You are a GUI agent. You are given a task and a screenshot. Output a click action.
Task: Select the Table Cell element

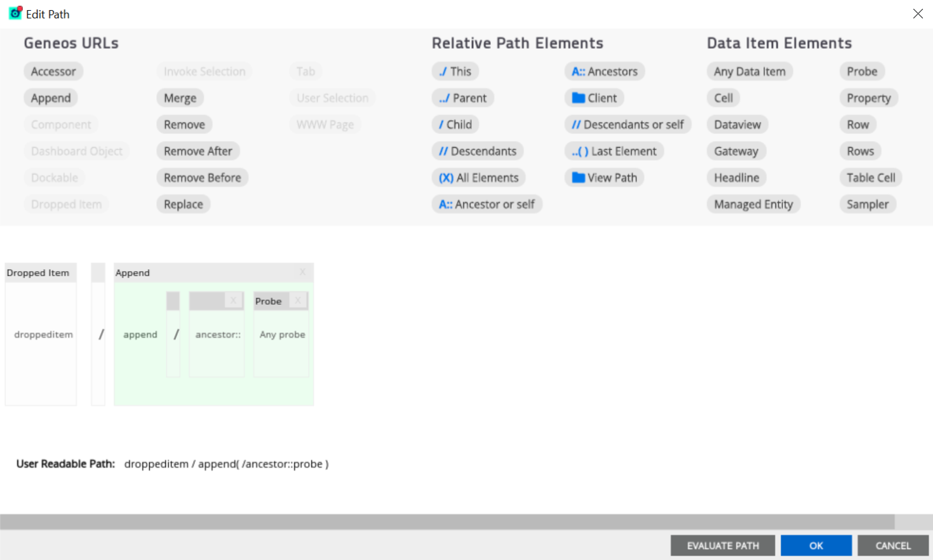coord(871,178)
